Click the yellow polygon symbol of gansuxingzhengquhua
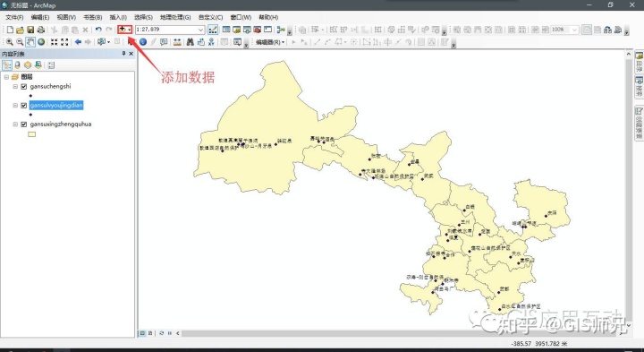644x352 pixels. 31,134
